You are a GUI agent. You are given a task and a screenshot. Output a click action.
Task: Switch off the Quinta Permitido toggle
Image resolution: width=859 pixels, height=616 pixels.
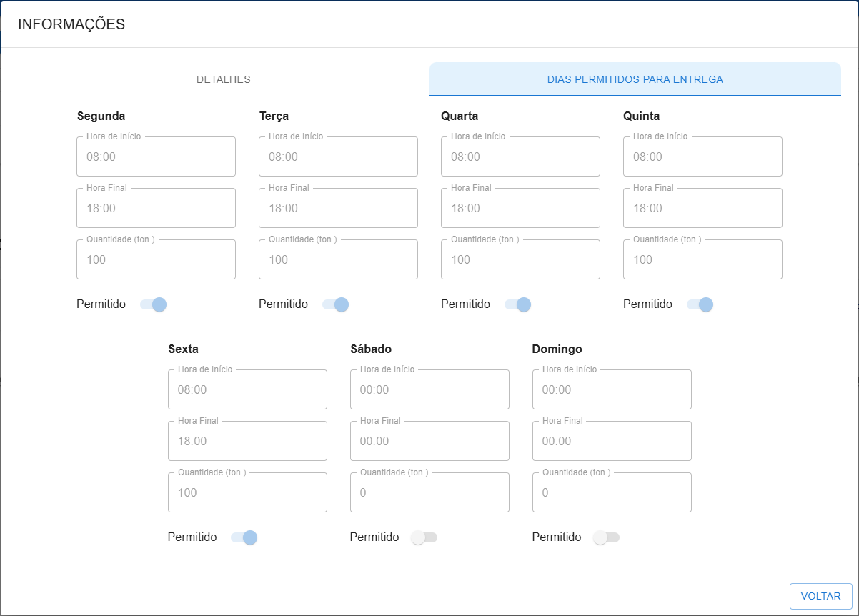pos(700,304)
